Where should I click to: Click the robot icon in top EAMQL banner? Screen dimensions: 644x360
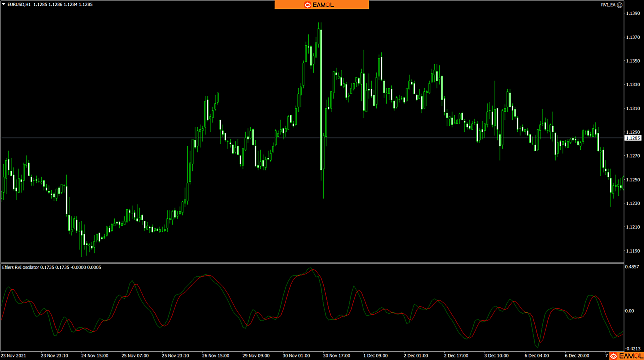307,5
